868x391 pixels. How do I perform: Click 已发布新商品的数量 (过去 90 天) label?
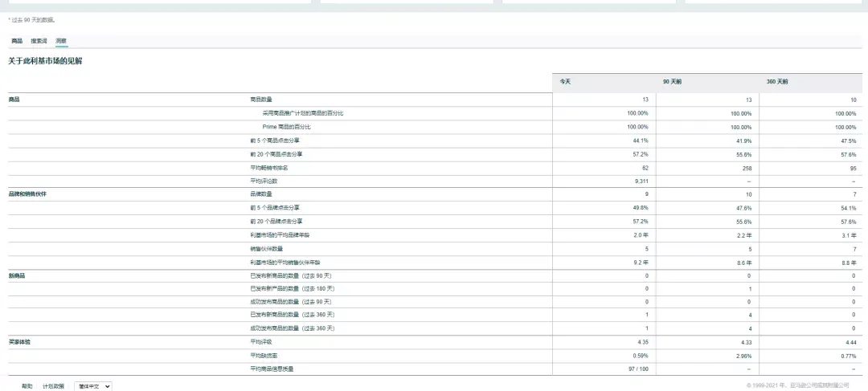pos(291,275)
